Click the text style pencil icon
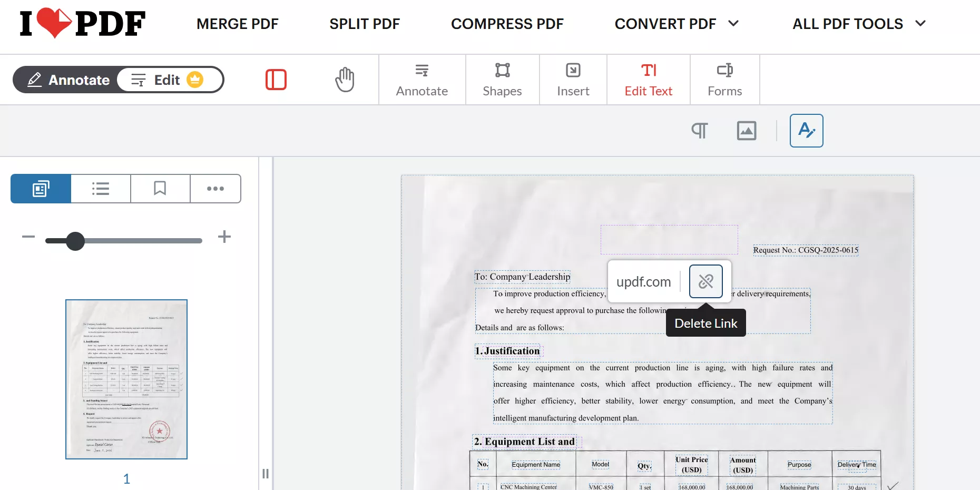Viewport: 980px width, 490px height. click(807, 131)
